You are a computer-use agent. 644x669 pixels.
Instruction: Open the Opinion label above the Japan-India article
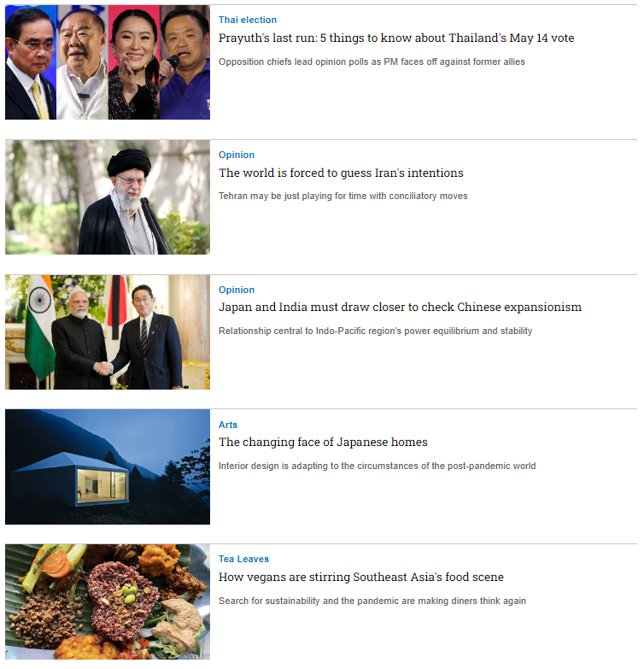(x=237, y=290)
